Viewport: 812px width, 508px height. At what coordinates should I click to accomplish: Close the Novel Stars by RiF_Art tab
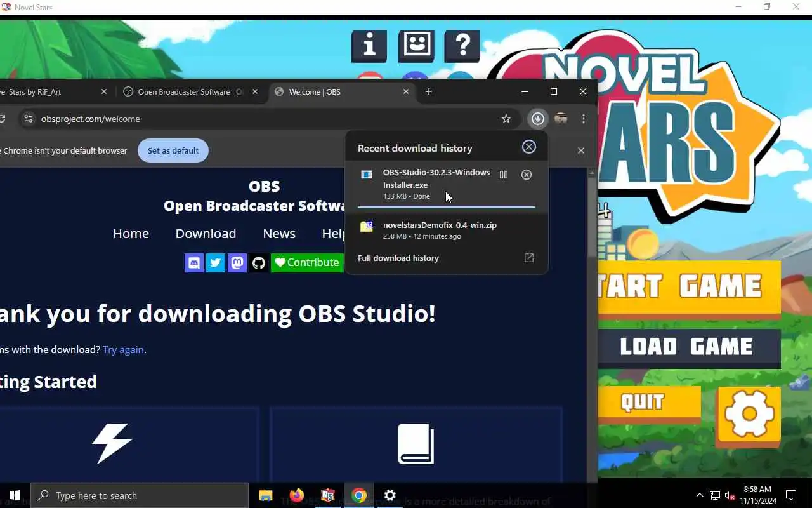point(104,91)
